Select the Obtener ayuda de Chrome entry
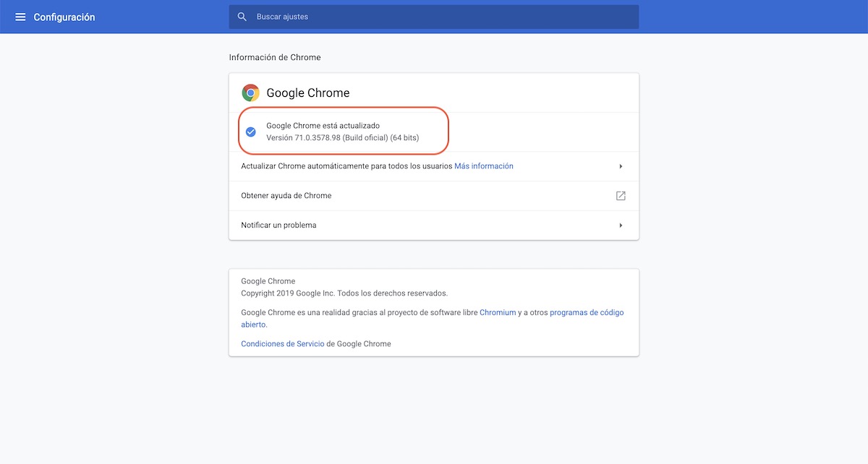The image size is (868, 464). click(x=286, y=196)
